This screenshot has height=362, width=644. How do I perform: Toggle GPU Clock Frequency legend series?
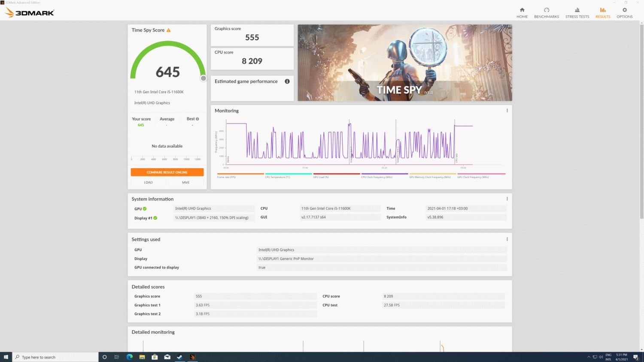point(481,175)
